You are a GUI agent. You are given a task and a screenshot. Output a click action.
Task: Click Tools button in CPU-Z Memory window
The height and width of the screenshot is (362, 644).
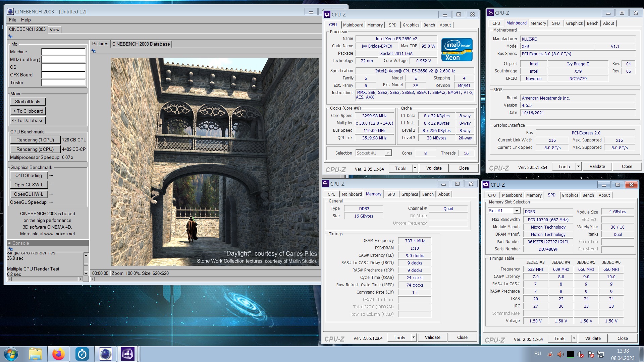click(x=399, y=338)
